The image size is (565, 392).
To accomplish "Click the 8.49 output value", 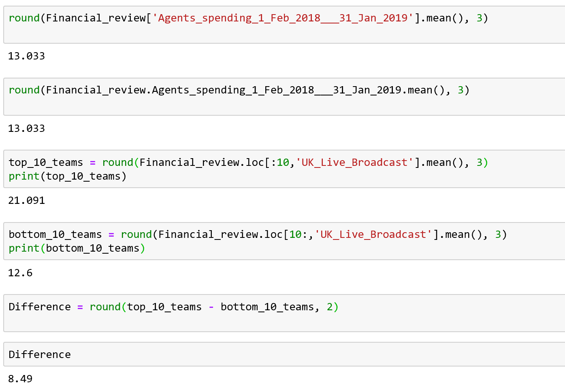I will click(x=20, y=379).
